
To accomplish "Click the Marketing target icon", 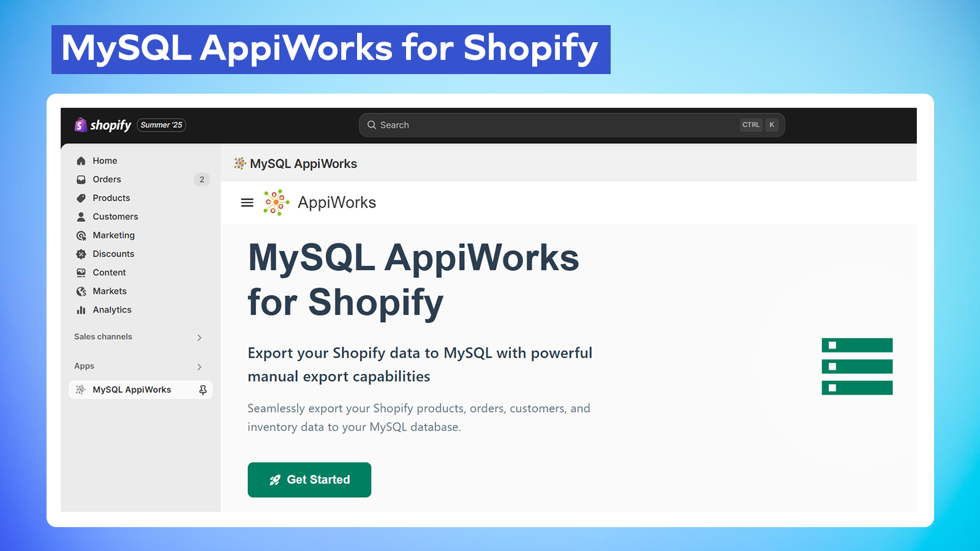I will point(81,236).
